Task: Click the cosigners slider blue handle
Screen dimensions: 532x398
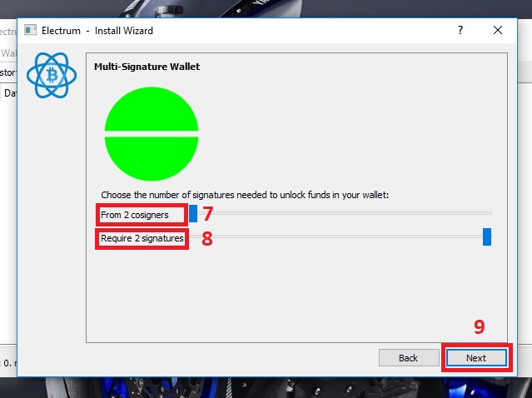Action: click(x=193, y=213)
